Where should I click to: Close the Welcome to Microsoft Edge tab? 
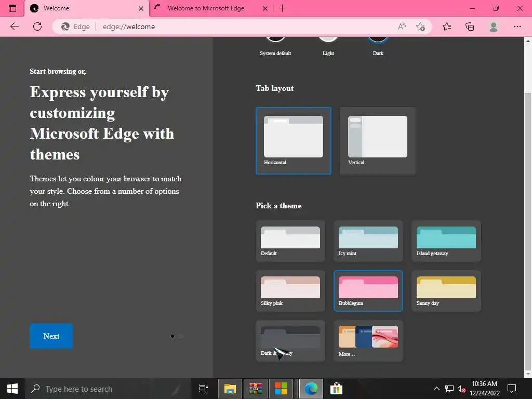(x=265, y=8)
